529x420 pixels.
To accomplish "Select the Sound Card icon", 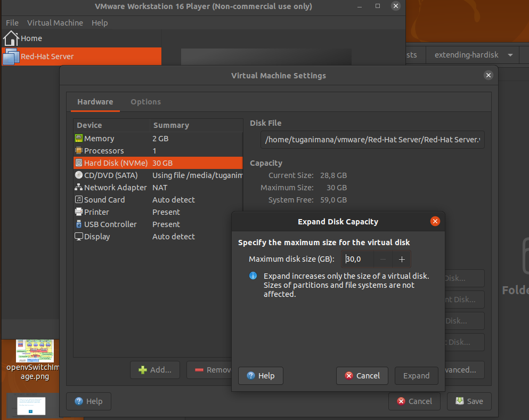I will coord(79,200).
